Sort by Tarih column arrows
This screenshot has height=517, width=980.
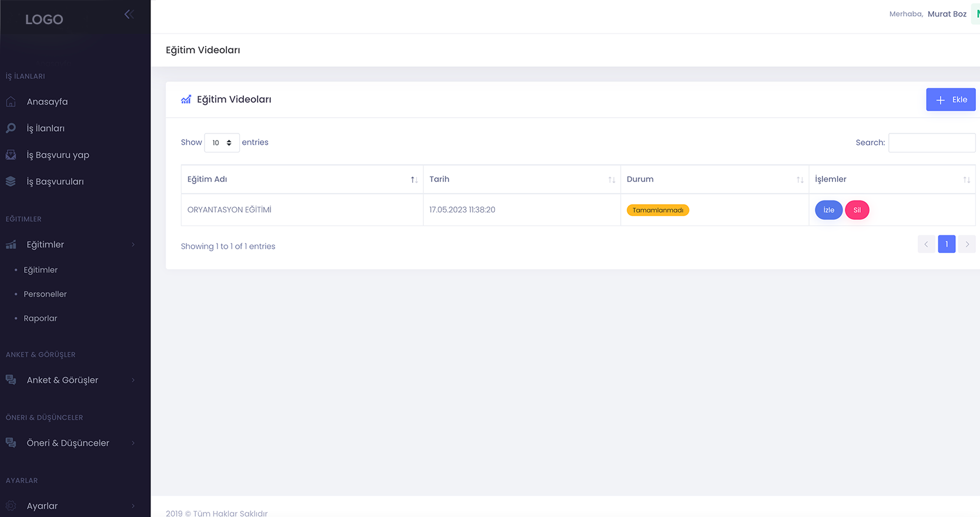tap(611, 180)
